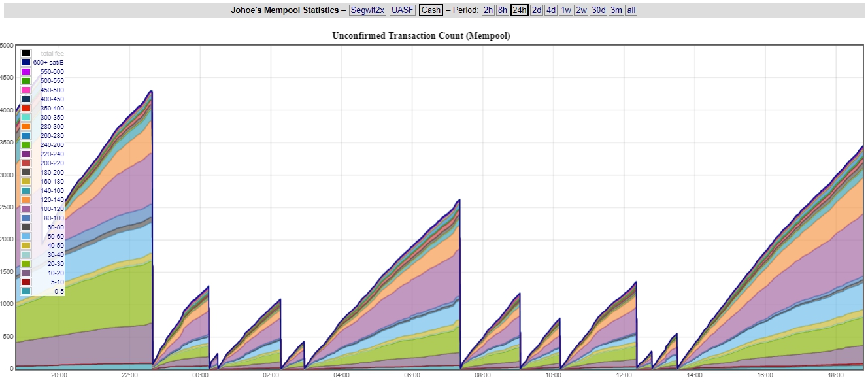Viewport: 868px width, 387px height.
Task: Click the orange 120-140 legend swatch
Action: (x=26, y=200)
